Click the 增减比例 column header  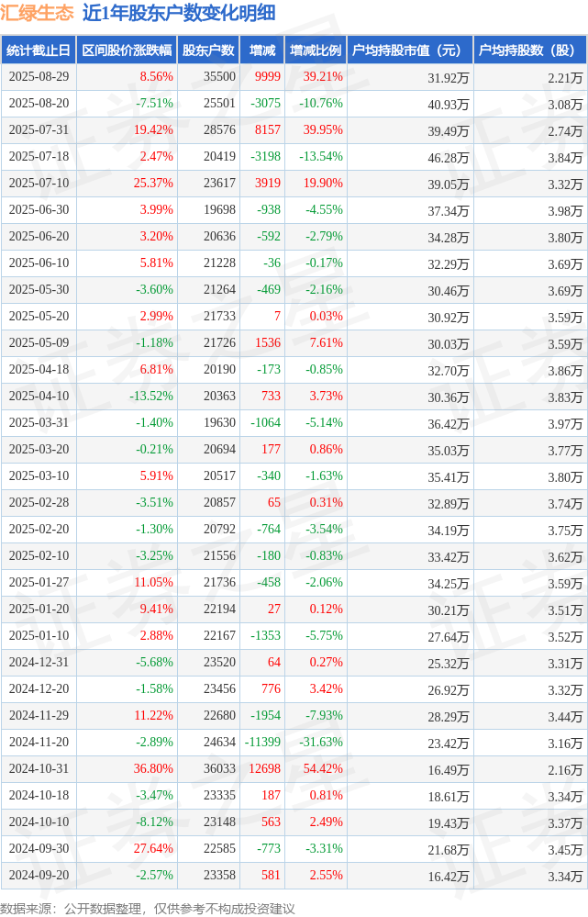[x=316, y=50]
